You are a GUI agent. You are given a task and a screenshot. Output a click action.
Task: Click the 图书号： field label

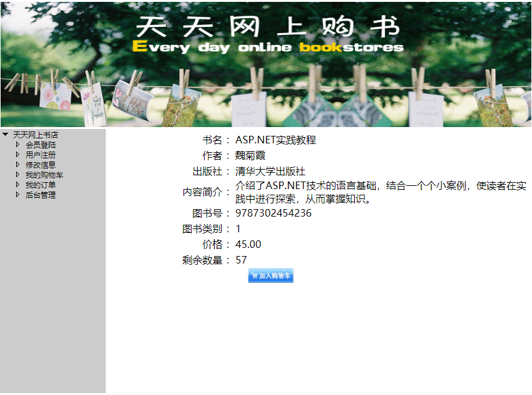pos(212,213)
